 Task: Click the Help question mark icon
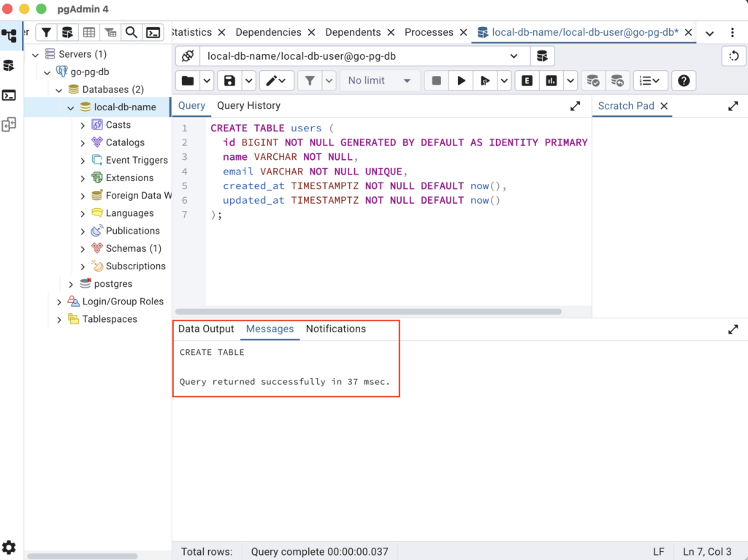coord(684,80)
